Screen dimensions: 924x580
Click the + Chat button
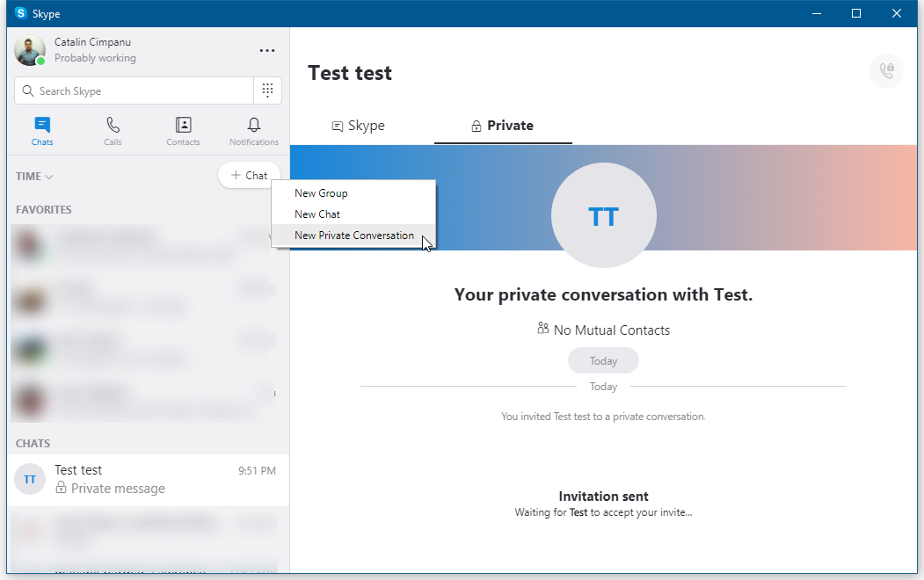(x=250, y=176)
